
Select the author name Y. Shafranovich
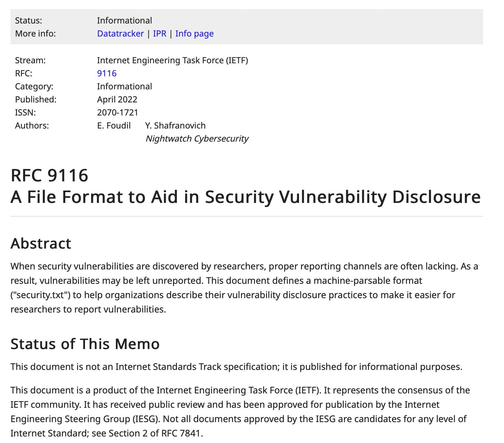[175, 126]
